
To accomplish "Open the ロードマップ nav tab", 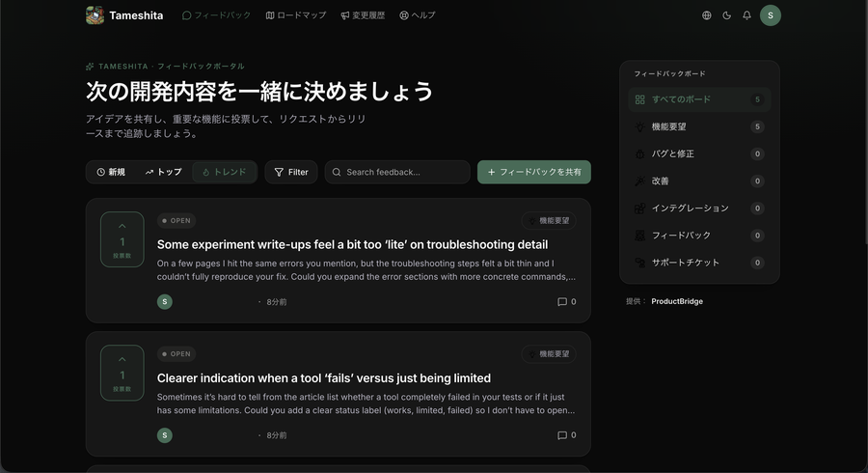I will pos(296,15).
